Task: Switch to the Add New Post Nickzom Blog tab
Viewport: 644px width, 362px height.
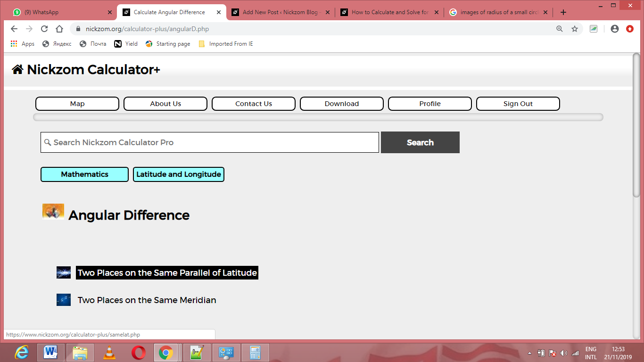Action: [x=280, y=12]
